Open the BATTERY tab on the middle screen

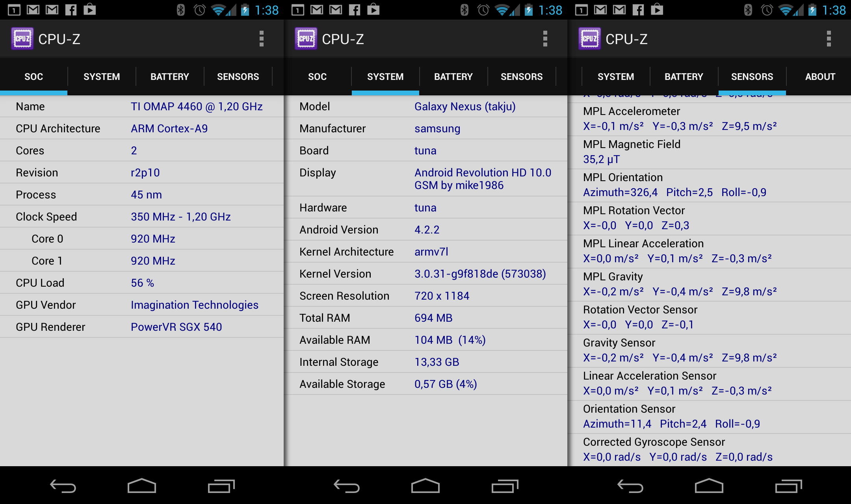pos(453,76)
